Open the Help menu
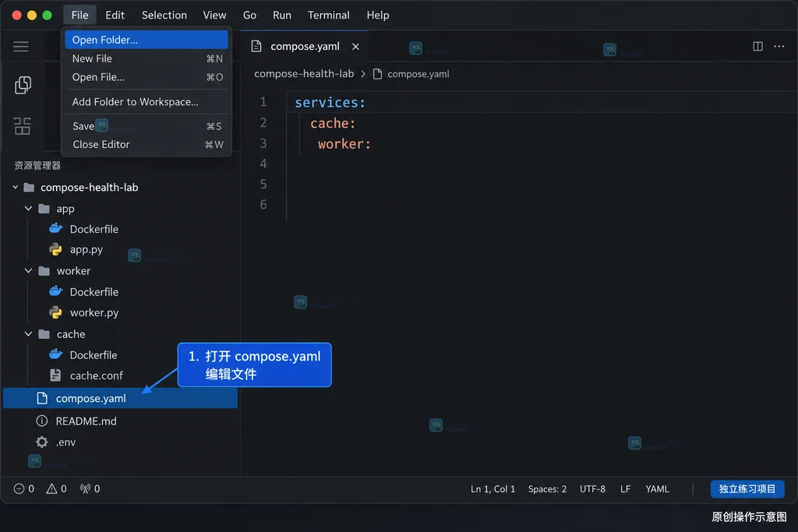This screenshot has height=532, width=798. tap(378, 16)
